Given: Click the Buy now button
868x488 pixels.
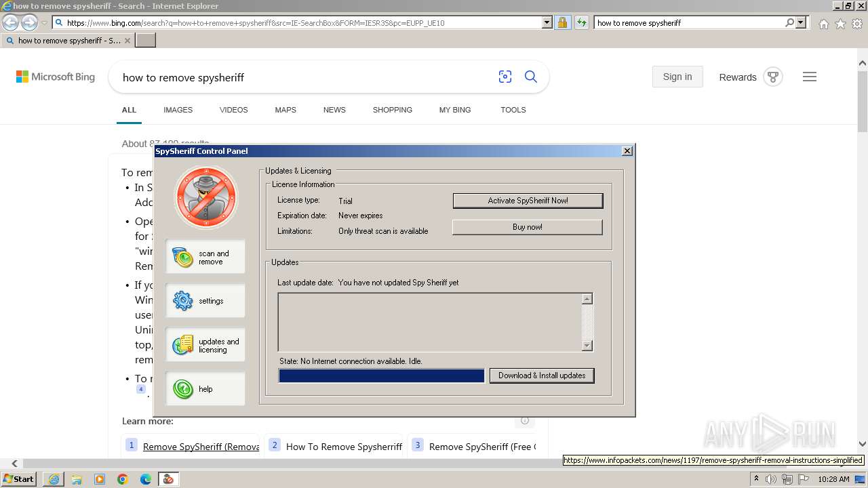Looking at the screenshot, I should point(528,227).
